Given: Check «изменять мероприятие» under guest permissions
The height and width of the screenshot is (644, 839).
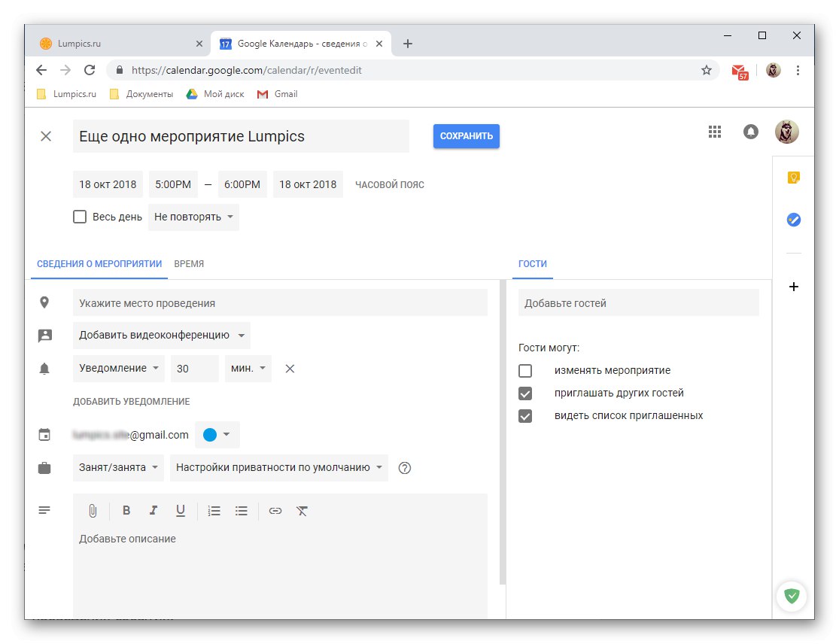Looking at the screenshot, I should click(524, 370).
